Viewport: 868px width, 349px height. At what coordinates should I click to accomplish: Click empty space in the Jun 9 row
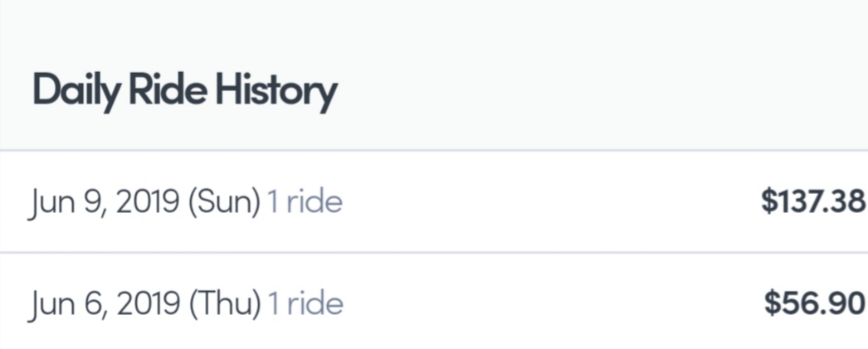548,201
